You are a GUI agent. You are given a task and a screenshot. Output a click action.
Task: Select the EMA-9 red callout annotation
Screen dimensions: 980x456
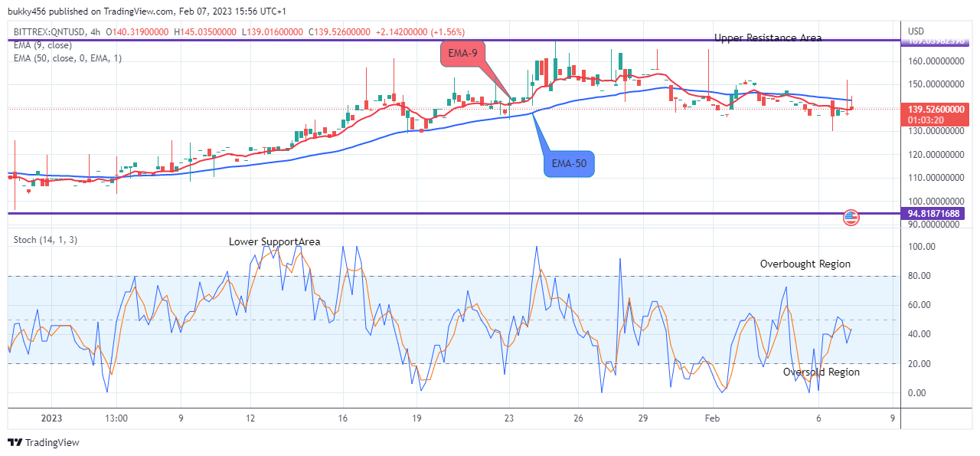pyautogui.click(x=464, y=55)
